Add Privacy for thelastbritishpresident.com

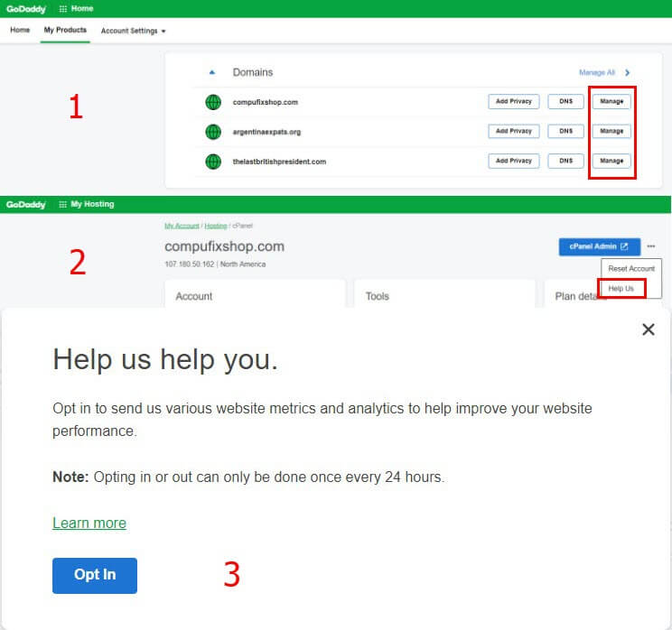pos(513,161)
